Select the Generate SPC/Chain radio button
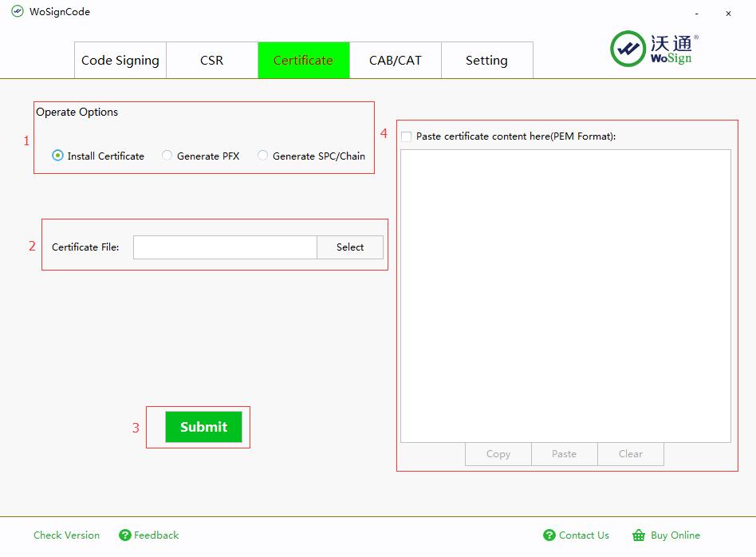 pos(262,156)
